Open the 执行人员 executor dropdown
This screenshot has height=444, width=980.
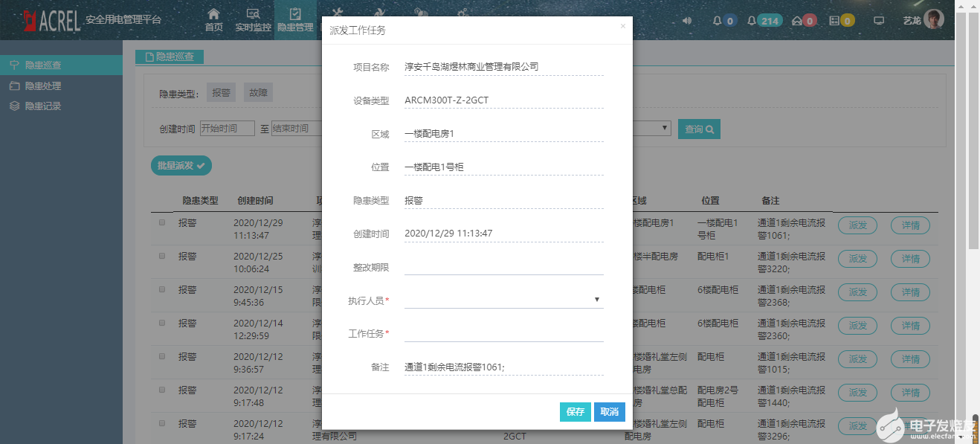pyautogui.click(x=503, y=300)
